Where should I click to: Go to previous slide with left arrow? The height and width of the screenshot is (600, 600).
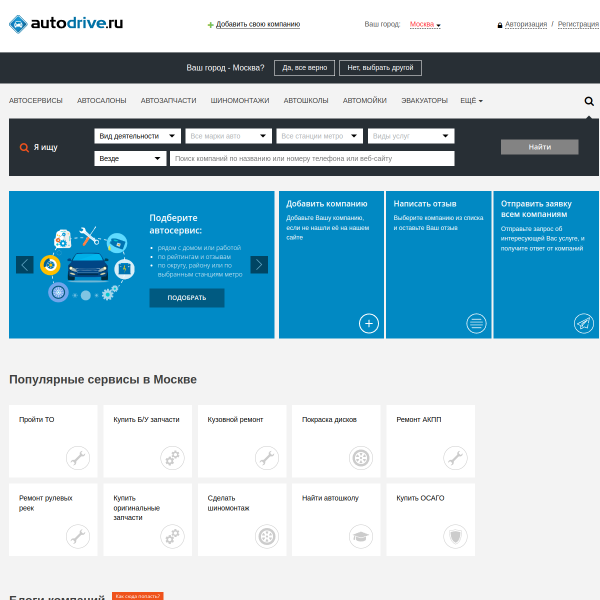25,264
